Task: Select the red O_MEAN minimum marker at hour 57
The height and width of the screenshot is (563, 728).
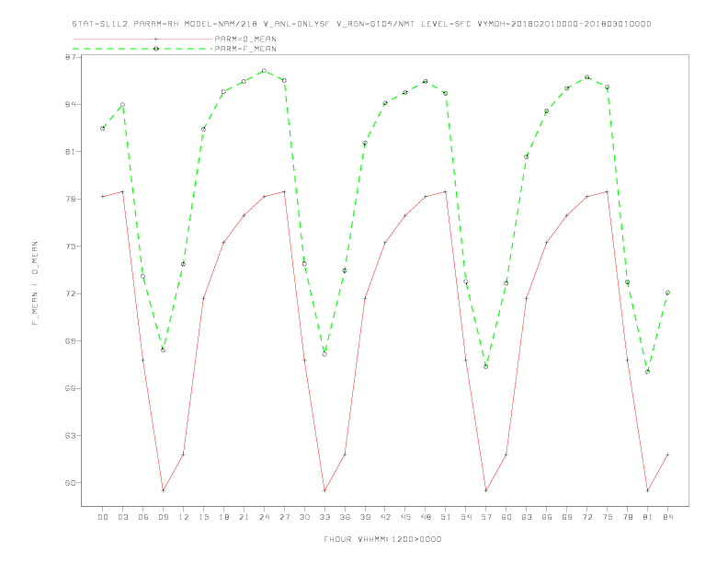Action: point(486,490)
